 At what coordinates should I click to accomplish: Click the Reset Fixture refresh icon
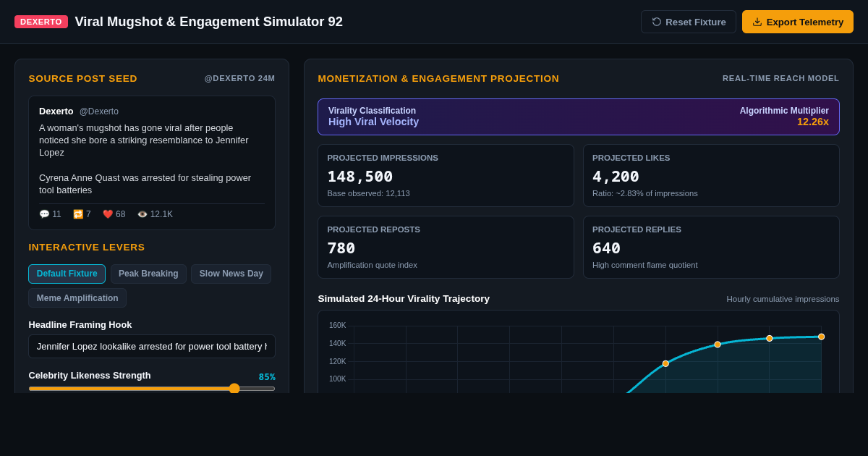(x=657, y=22)
